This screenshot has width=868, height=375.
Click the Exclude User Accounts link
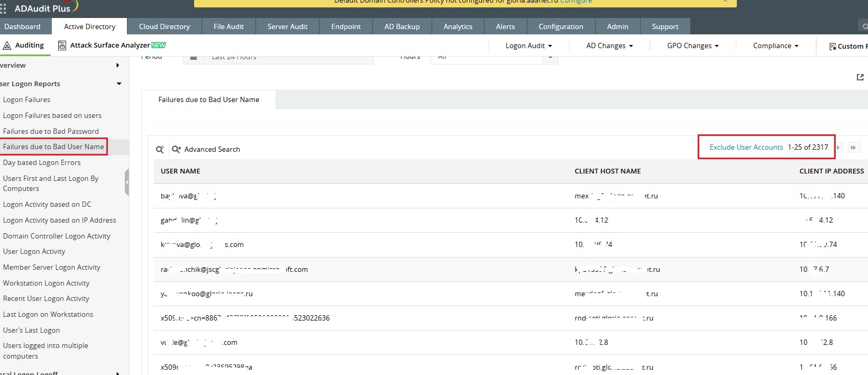coord(746,147)
